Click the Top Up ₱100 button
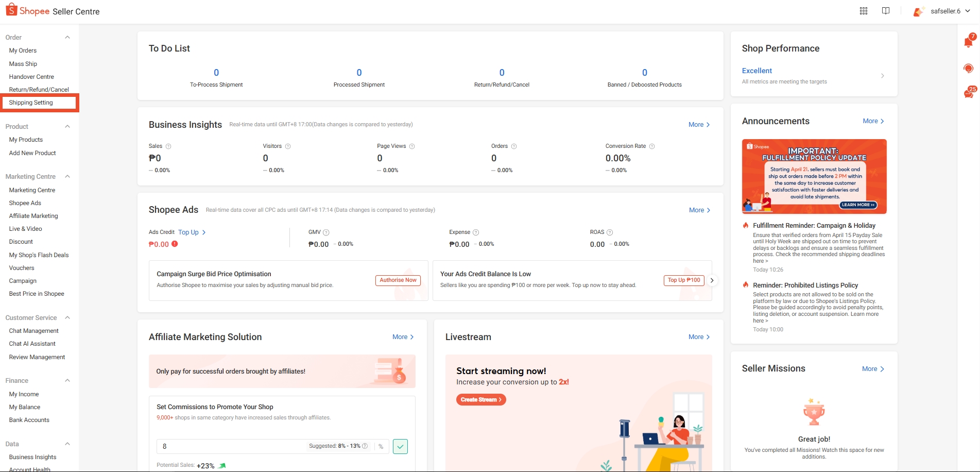 [x=684, y=280]
